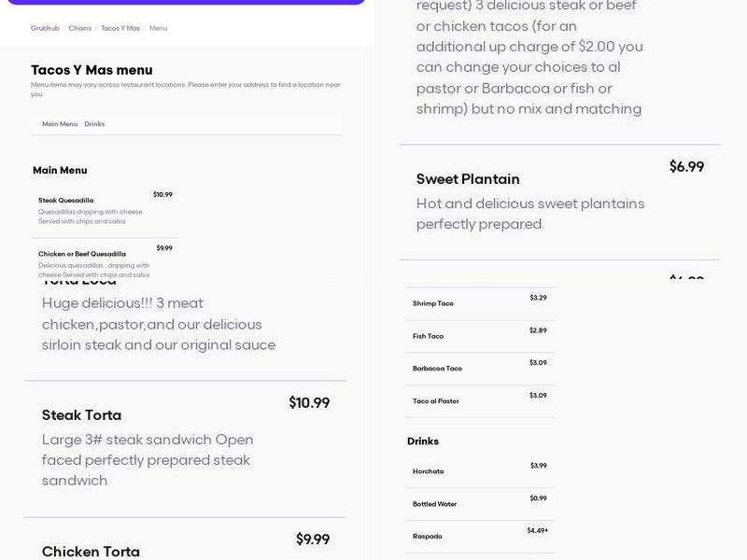Choose the Sweet Plantain item
Screen dimensions: 747x560
[468, 179]
